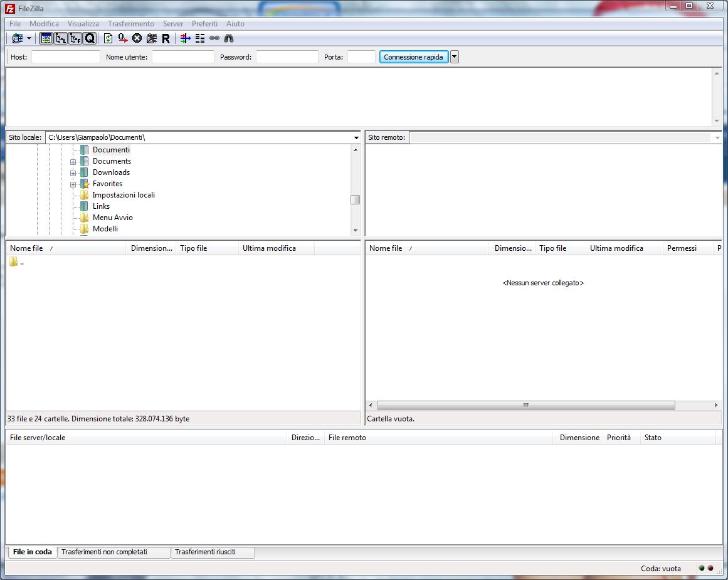Reconnect to last server (R icon)
Screen dimensions: 728x580
[x=166, y=38]
